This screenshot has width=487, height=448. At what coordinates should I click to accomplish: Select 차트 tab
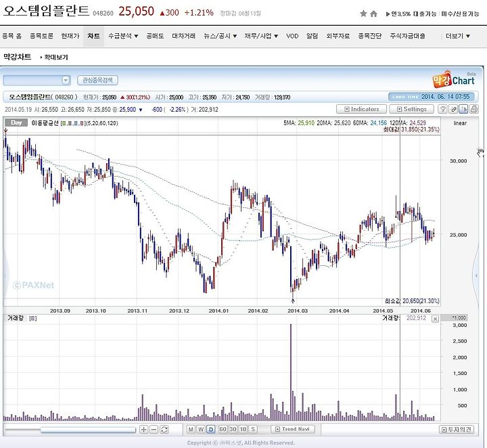[93, 36]
